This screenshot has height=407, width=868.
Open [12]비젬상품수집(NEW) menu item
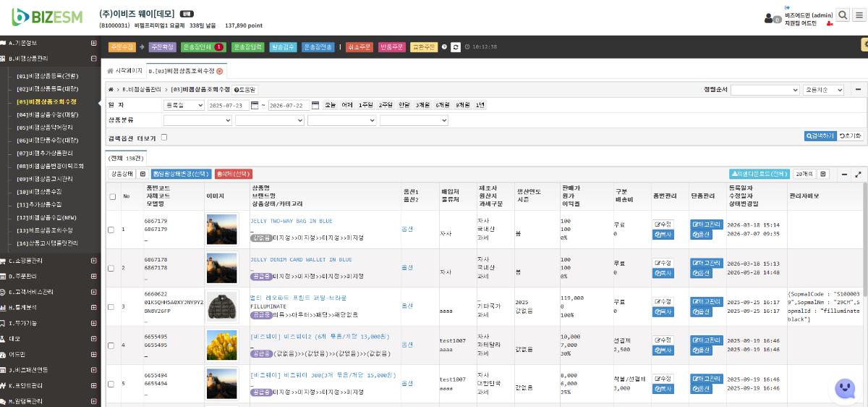(46, 217)
